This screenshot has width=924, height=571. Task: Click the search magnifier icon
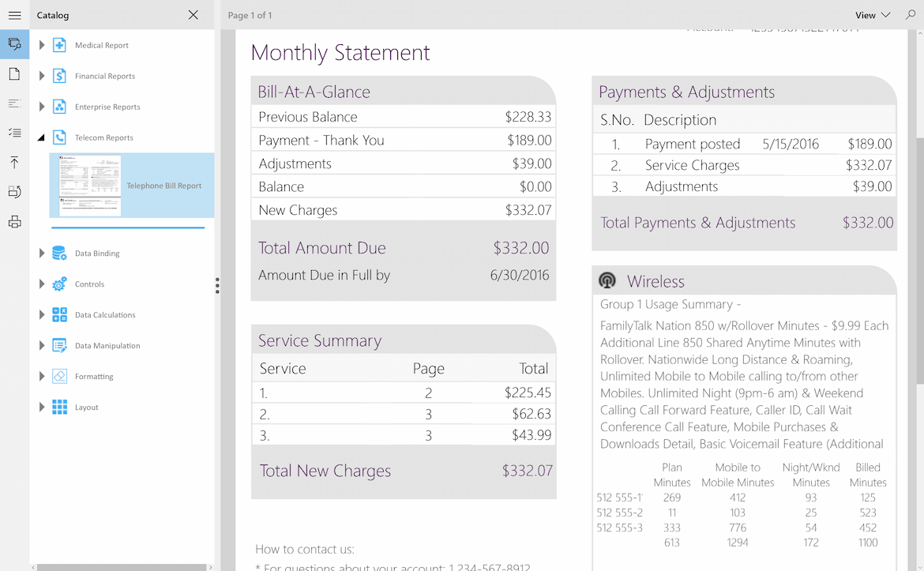(911, 15)
